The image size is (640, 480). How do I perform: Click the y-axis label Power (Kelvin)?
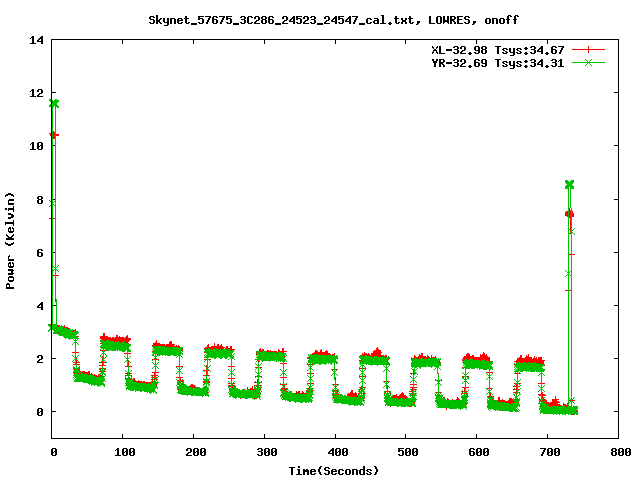[10, 241]
